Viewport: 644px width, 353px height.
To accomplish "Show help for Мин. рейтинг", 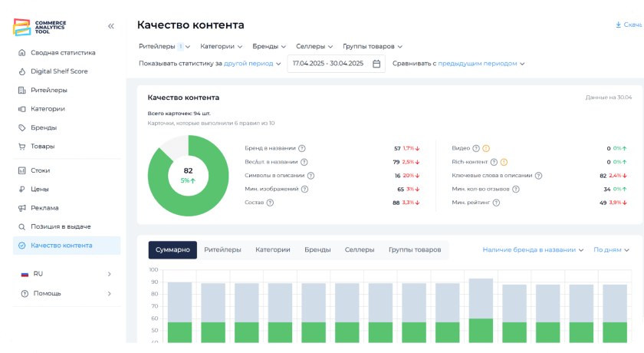I will tap(496, 203).
